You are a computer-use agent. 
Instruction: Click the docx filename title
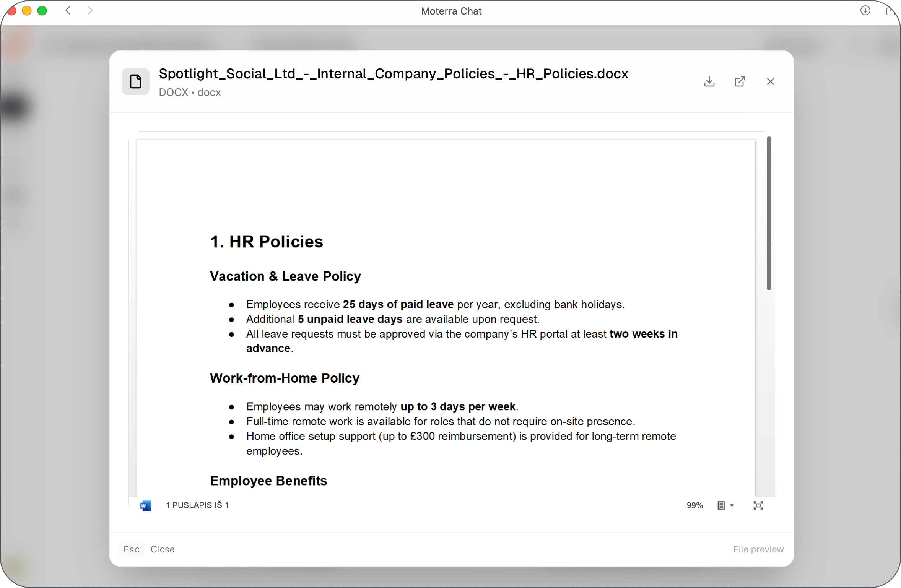tap(393, 74)
